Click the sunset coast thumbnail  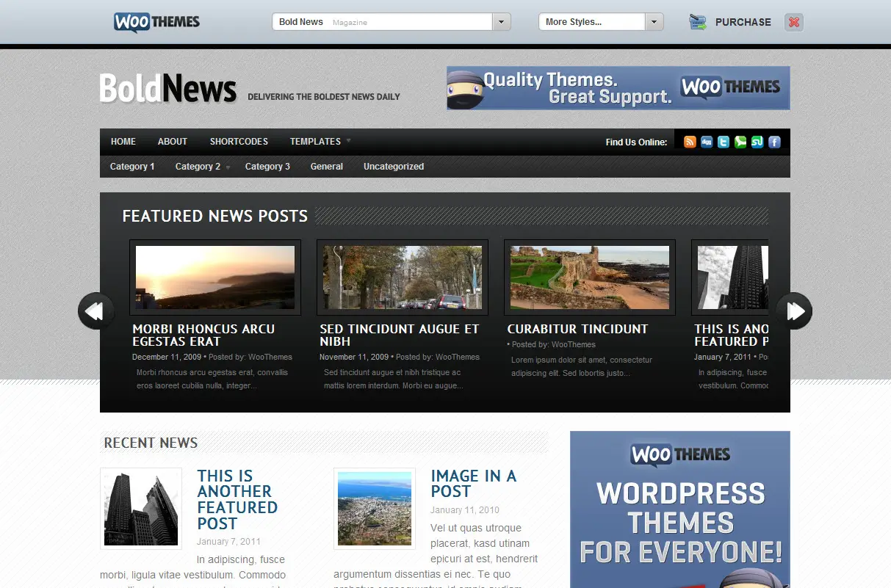(215, 277)
